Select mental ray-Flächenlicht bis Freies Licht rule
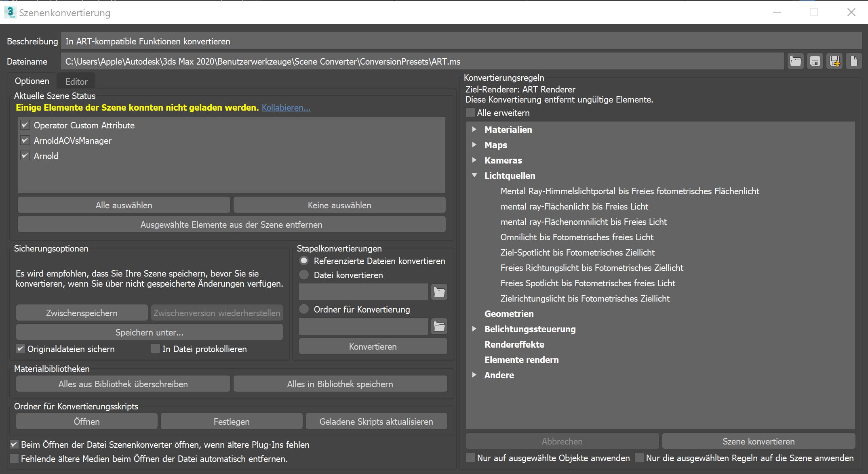The height and width of the screenshot is (474, 868). coord(574,206)
